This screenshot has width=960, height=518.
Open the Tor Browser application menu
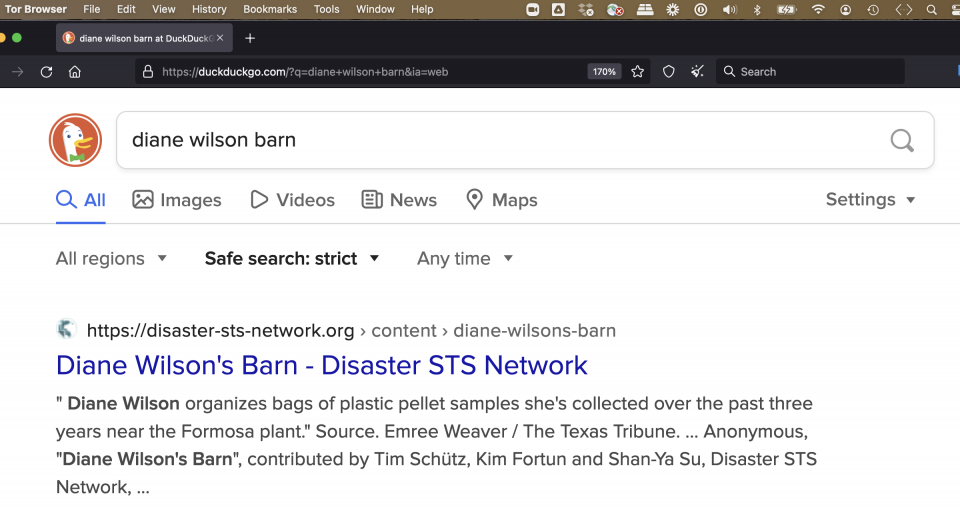coord(36,9)
